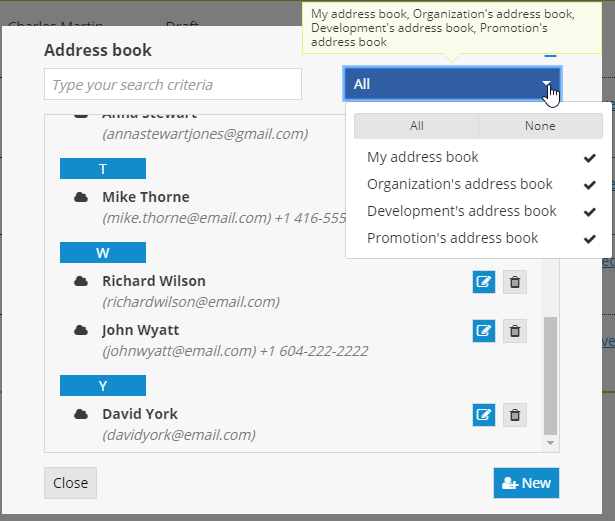Delete Richard Wilson's contact
Image resolution: width=615 pixels, height=521 pixels.
(x=514, y=282)
